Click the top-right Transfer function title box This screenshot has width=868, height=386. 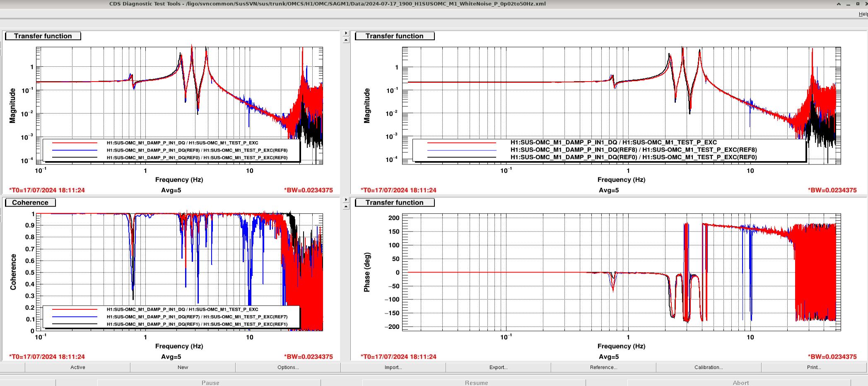tap(395, 36)
